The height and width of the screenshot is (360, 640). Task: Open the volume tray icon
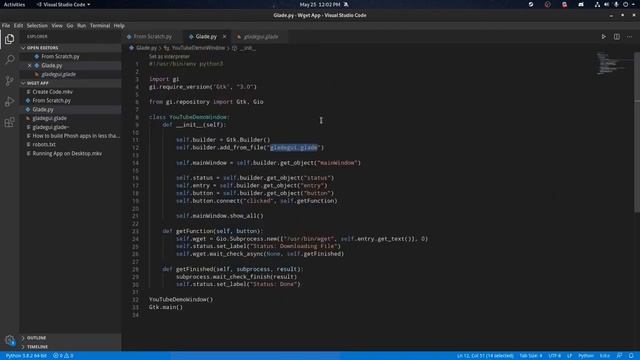[607, 4]
